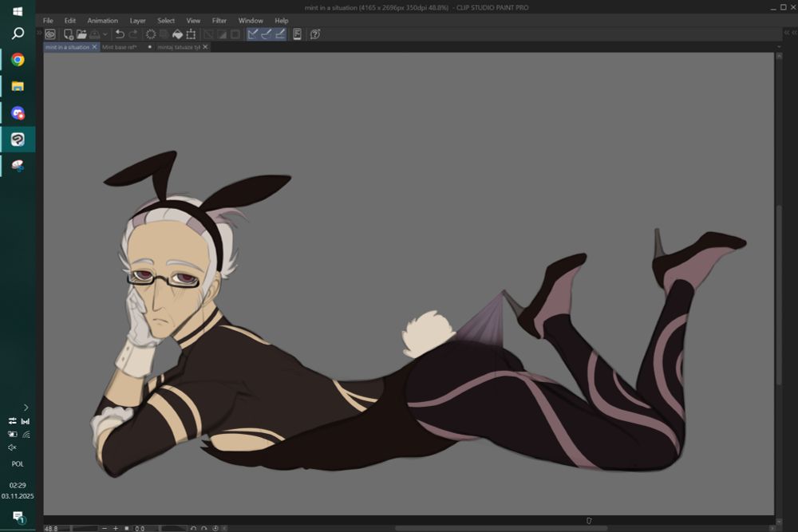The height and width of the screenshot is (532, 798).
Task: Click the Fill bucket toolbar icon
Action: 177,34
